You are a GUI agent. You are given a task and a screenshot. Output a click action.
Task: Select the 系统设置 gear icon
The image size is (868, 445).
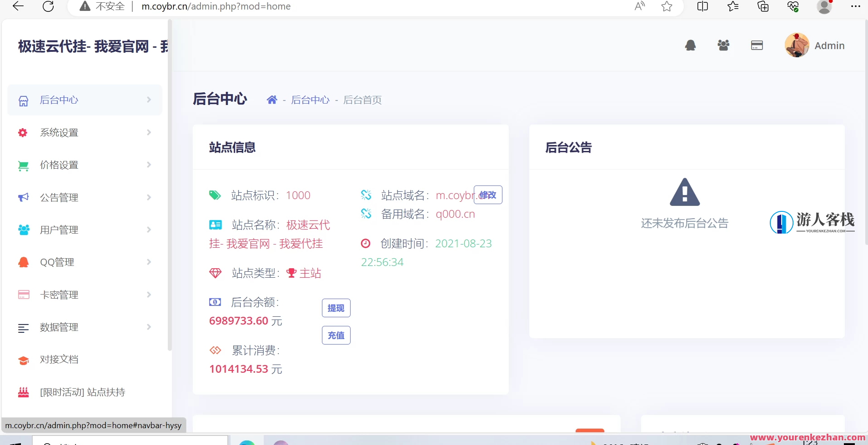pyautogui.click(x=23, y=132)
